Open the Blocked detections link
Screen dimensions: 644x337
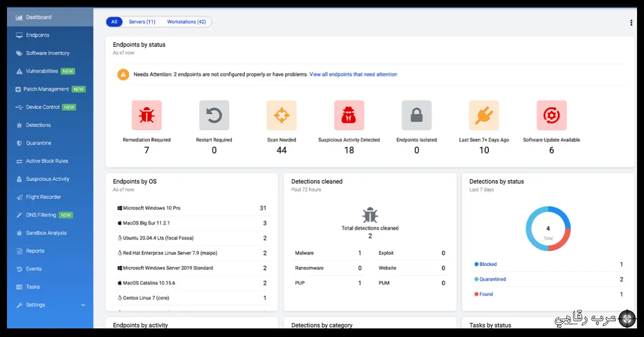pyautogui.click(x=488, y=265)
